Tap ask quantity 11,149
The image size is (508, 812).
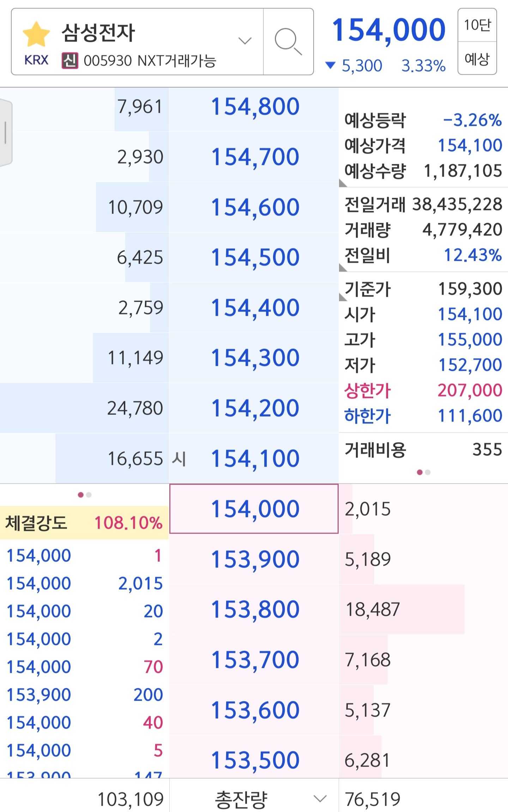[135, 358]
